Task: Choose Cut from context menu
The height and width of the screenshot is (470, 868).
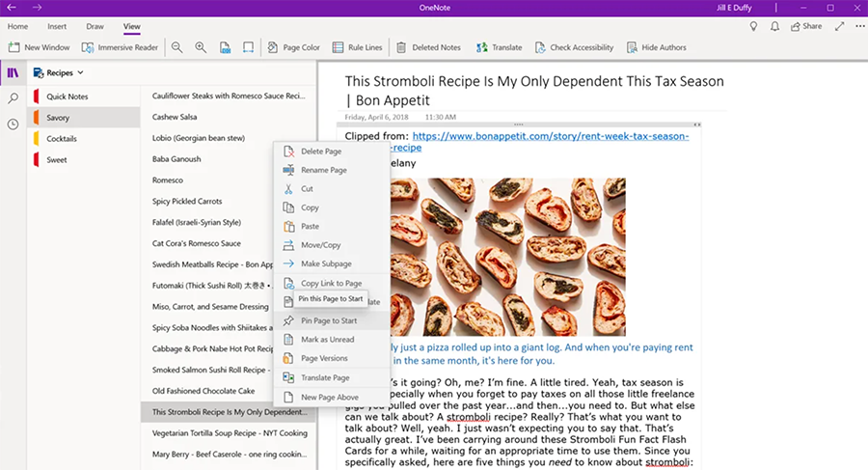Action: pos(332,189)
